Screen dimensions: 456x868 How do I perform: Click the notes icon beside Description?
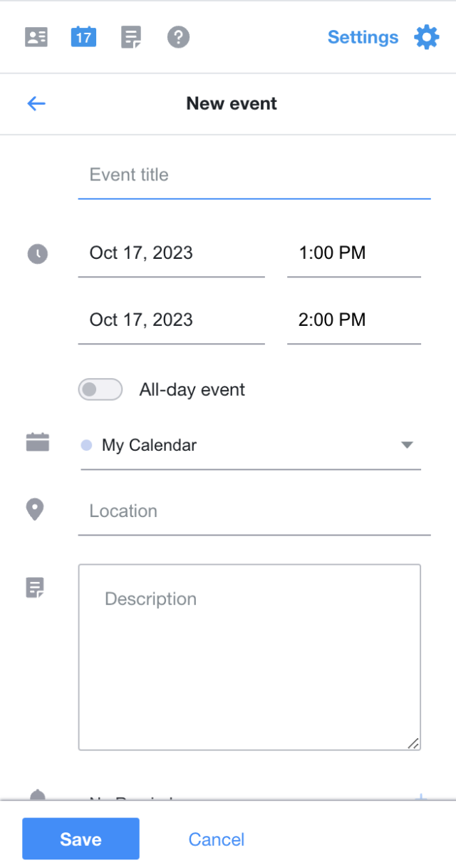click(x=36, y=587)
